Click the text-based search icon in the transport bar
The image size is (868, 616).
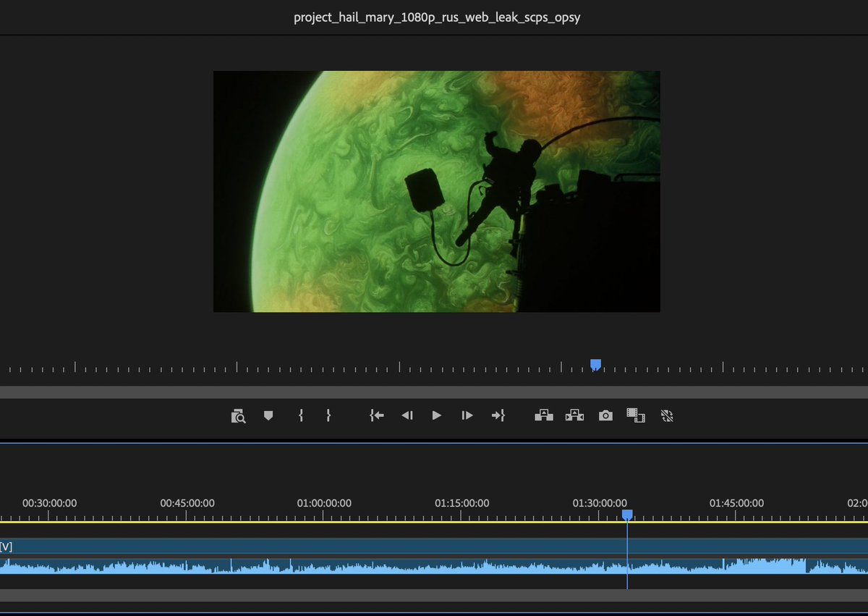239,415
